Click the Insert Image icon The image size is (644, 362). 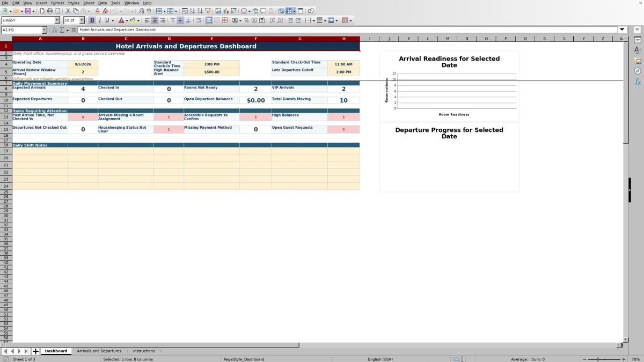218,11
